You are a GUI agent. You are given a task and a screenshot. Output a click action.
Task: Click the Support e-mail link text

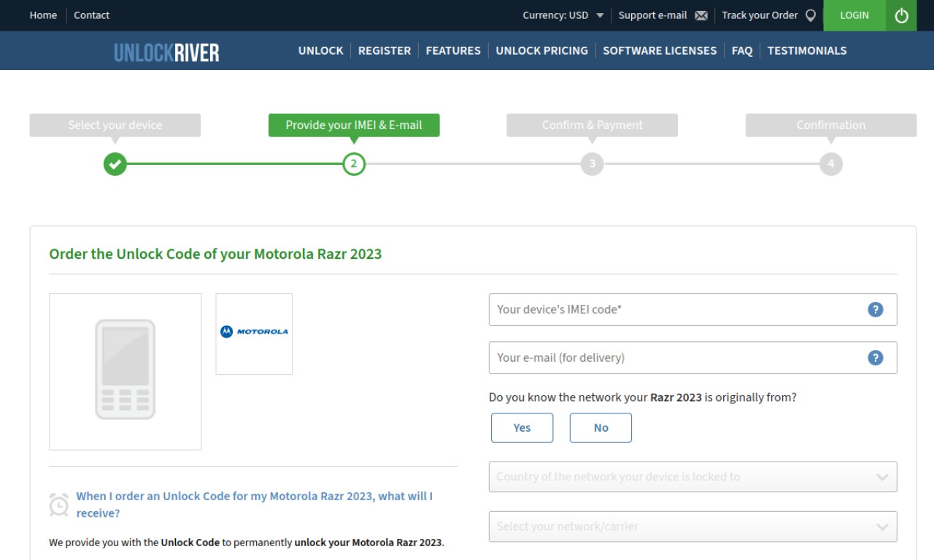click(653, 15)
